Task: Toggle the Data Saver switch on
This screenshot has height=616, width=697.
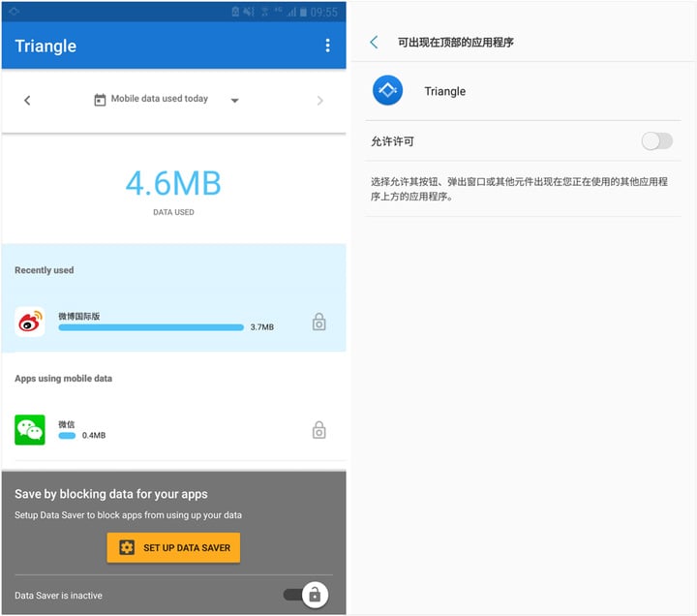Action: 306,595
